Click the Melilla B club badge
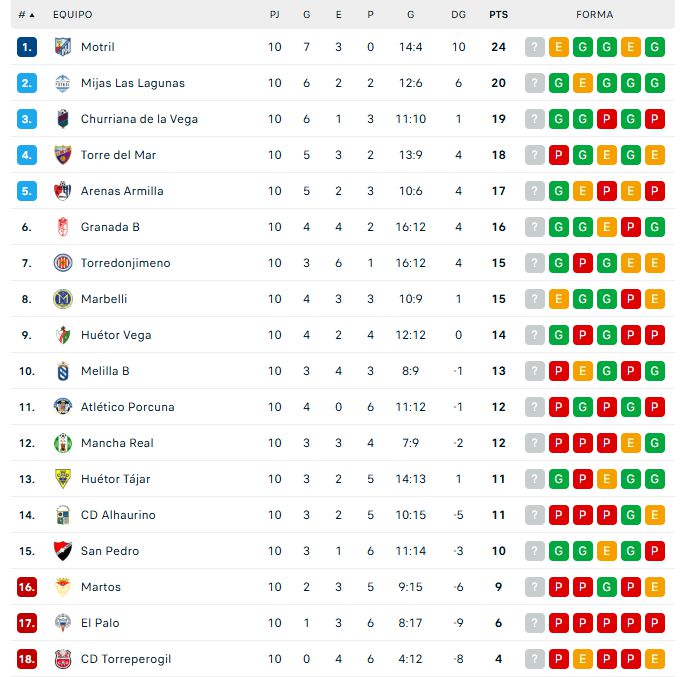Image resolution: width=685 pixels, height=677 pixels. [62, 371]
